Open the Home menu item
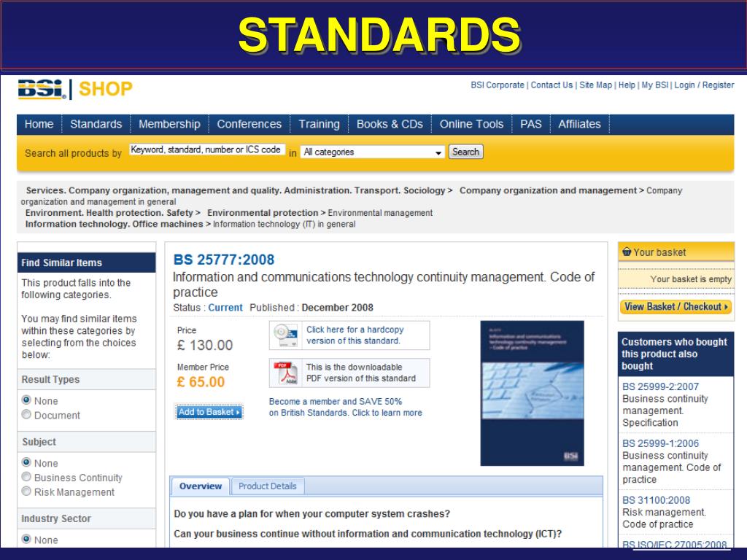This screenshot has height=560, width=747. coord(39,124)
